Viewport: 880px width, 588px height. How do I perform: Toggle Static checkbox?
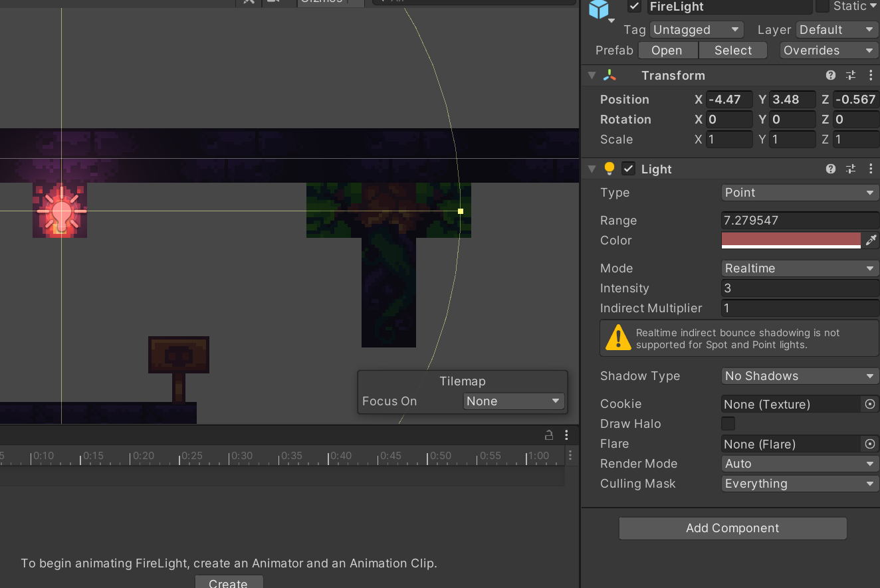pyautogui.click(x=823, y=6)
